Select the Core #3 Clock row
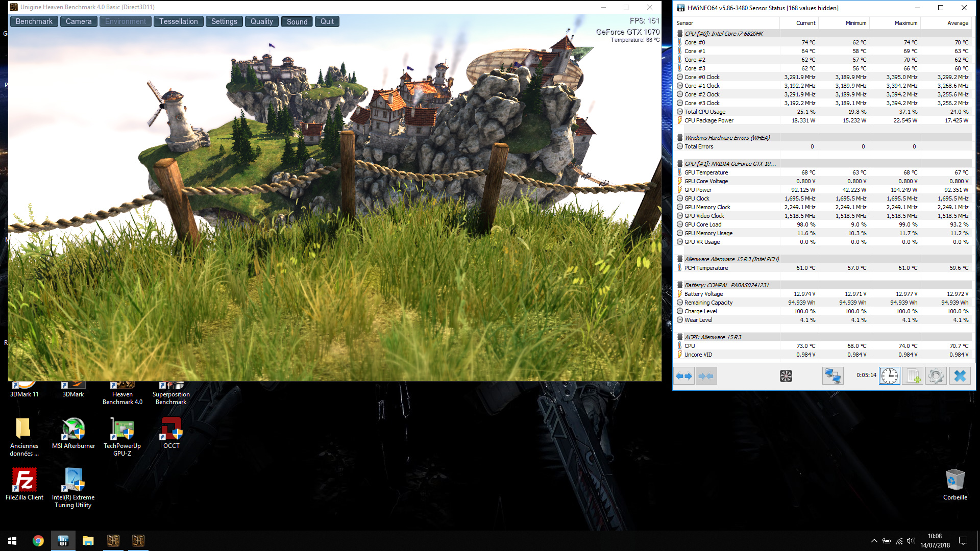 pos(823,103)
